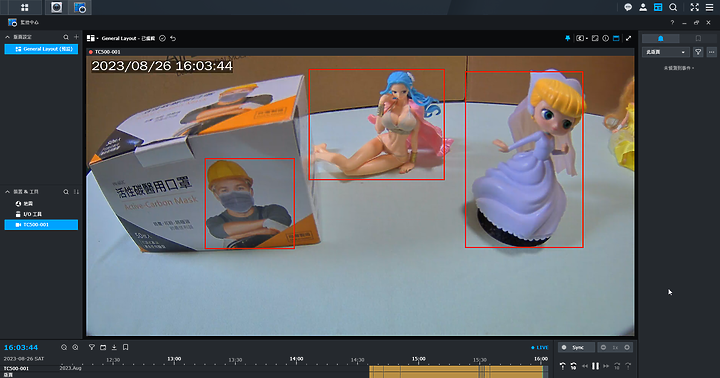Open the timeline calendar picker
720x378 pixels.
coord(103,348)
